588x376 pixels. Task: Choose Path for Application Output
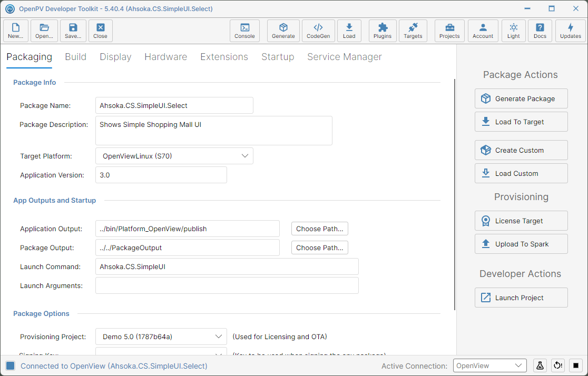(319, 229)
